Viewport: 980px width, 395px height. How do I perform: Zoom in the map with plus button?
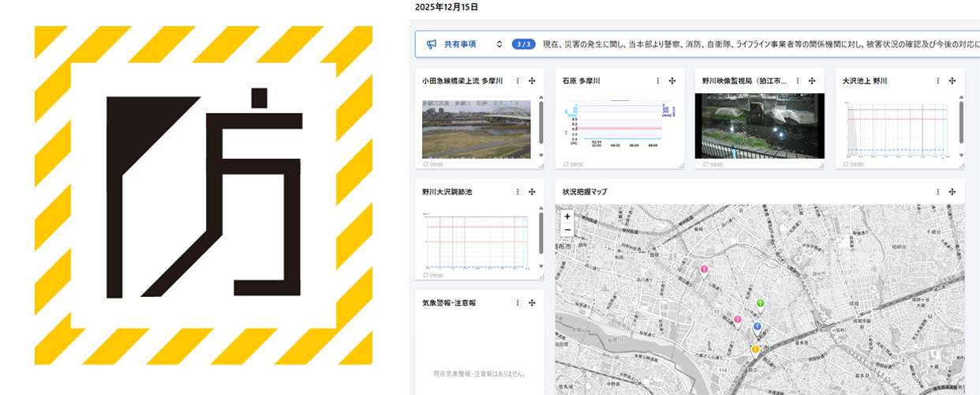pyautogui.click(x=567, y=216)
